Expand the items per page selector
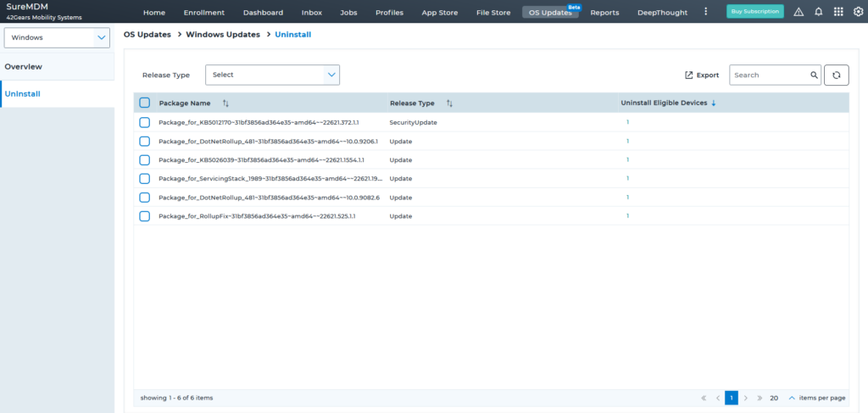Image resolution: width=868 pixels, height=413 pixels. click(x=792, y=398)
